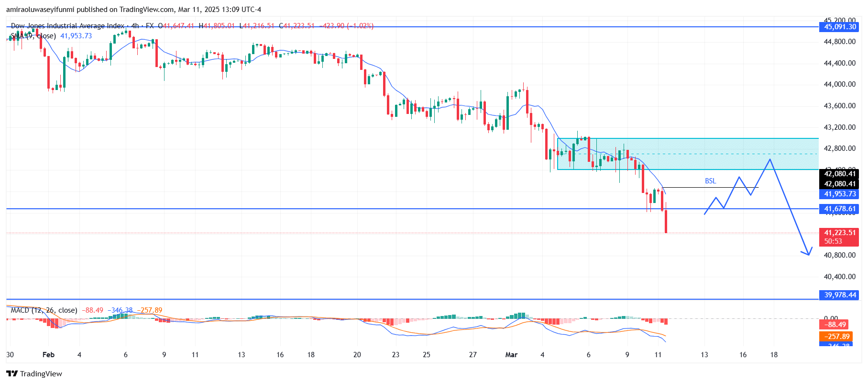Click the 44,000.00 price axis value
This screenshot has height=384, width=868.
point(840,84)
